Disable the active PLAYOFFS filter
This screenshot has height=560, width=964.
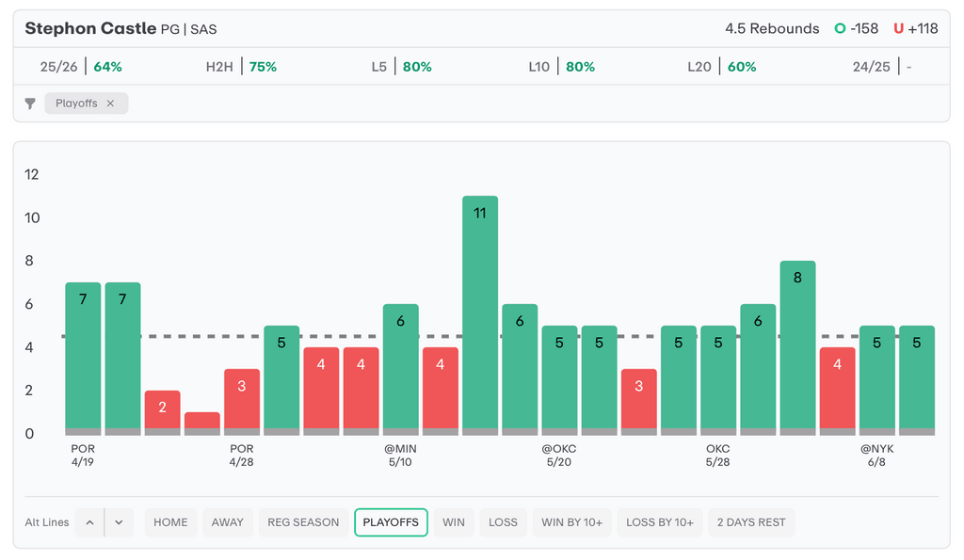point(391,522)
